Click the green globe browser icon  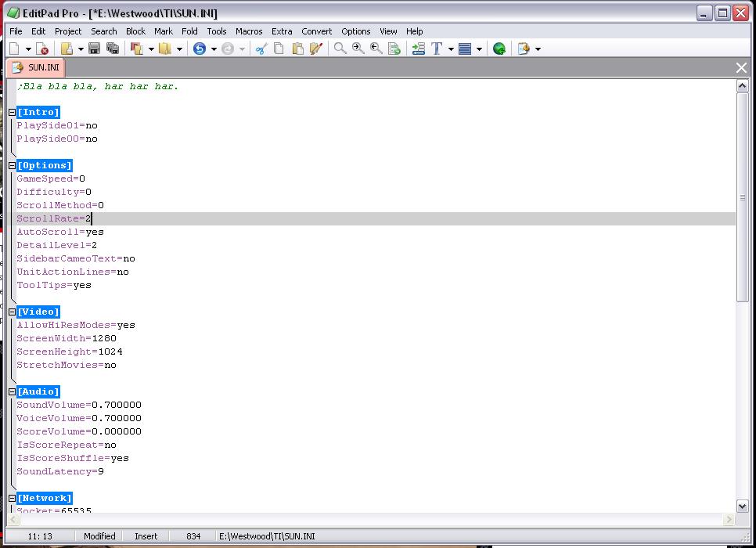tap(499, 49)
